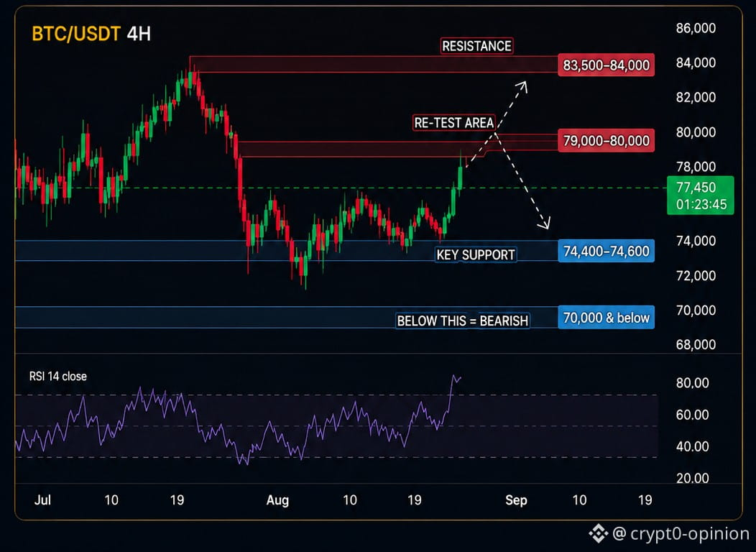Click the BELOW THIS = BEARISH label
The height and width of the screenshot is (552, 756).
pyautogui.click(x=462, y=321)
